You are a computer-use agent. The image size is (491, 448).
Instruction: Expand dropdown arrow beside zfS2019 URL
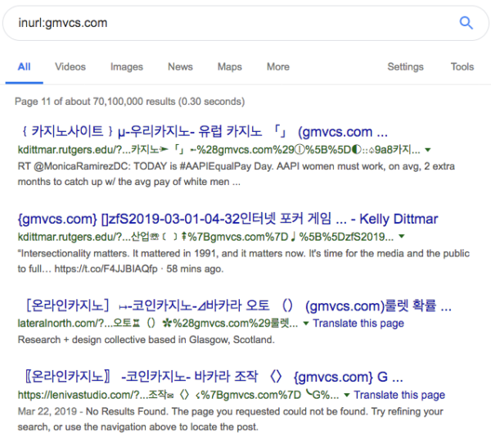coord(402,237)
